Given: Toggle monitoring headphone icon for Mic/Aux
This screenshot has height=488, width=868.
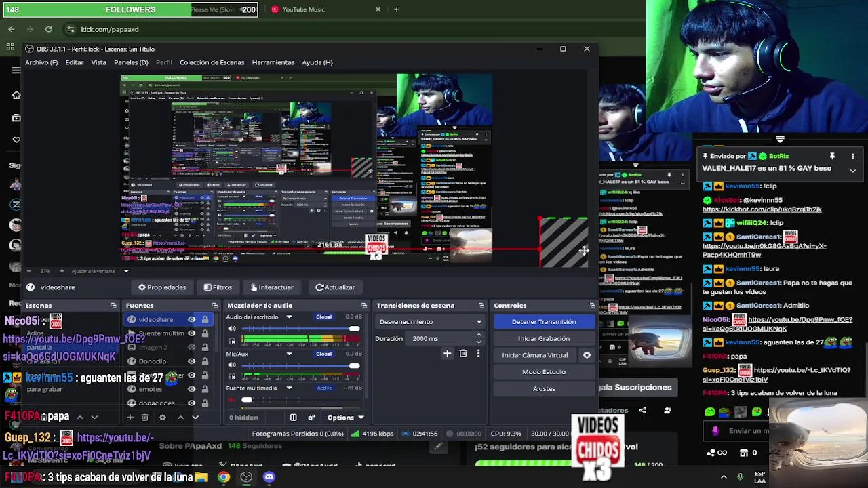Looking at the screenshot, I should coord(232,376).
